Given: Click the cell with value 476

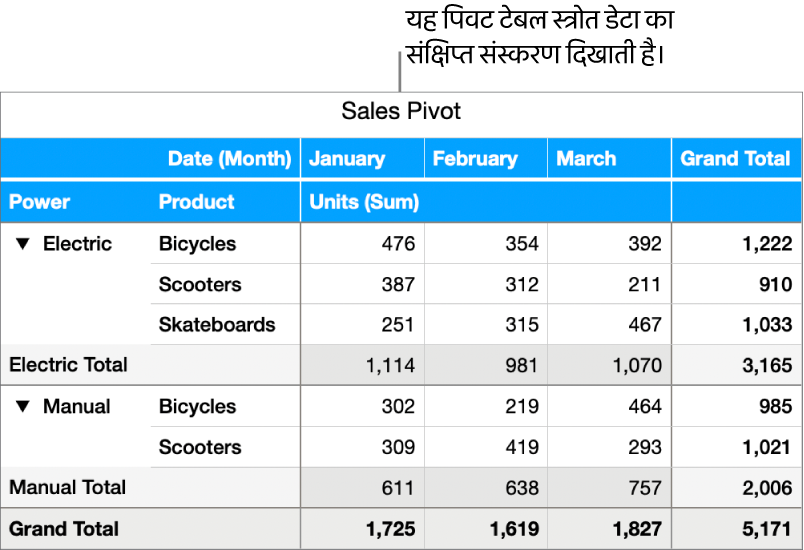Looking at the screenshot, I should [x=397, y=244].
